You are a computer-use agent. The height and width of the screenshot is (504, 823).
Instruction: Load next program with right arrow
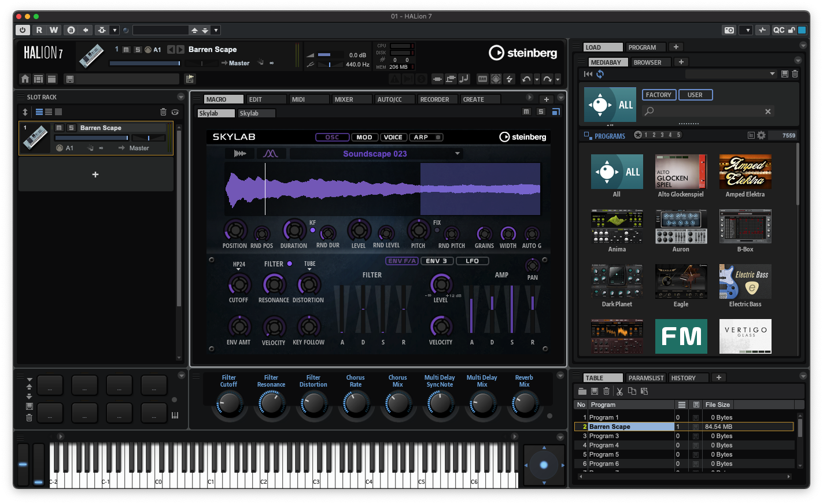[180, 50]
